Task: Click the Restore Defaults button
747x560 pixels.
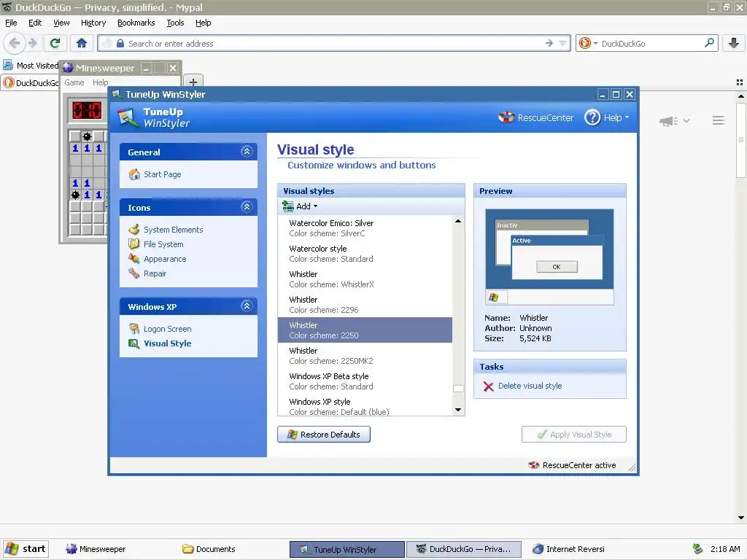Action: 324,435
